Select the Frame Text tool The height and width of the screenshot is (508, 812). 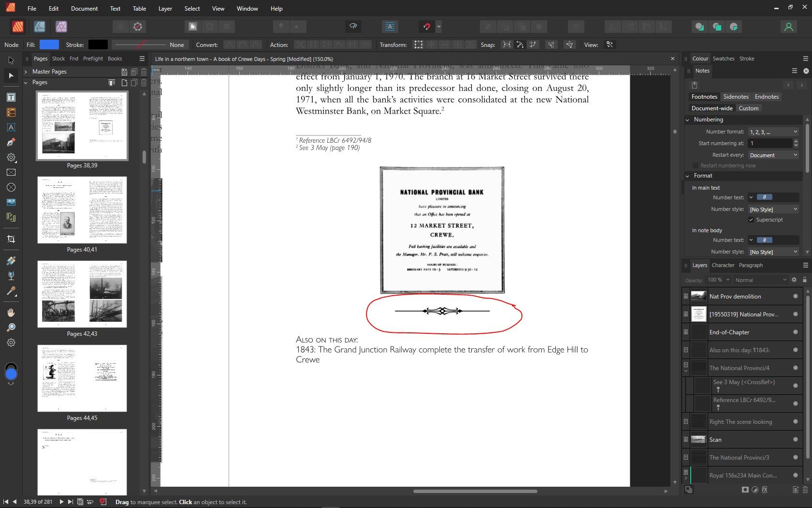pos(11,97)
